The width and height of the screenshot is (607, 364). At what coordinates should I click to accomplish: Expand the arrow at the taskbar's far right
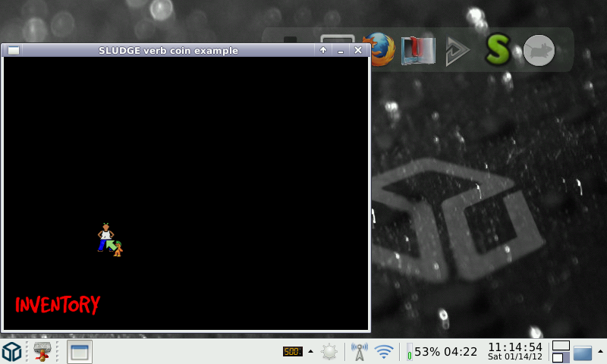600,352
